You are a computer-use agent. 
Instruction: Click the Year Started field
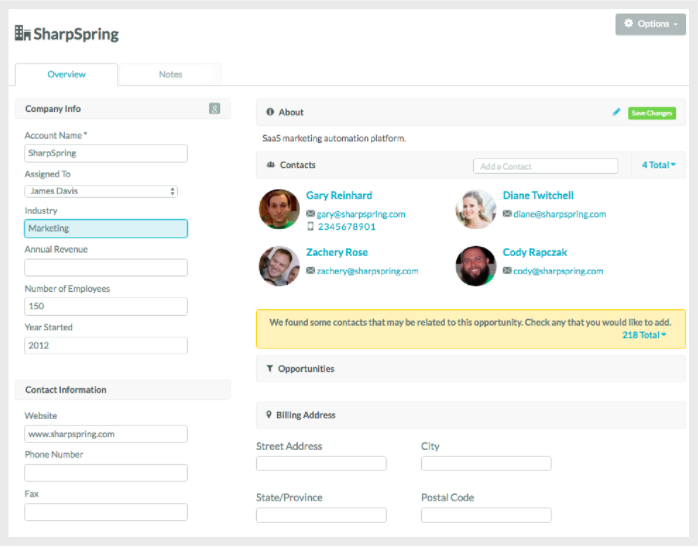[106, 345]
